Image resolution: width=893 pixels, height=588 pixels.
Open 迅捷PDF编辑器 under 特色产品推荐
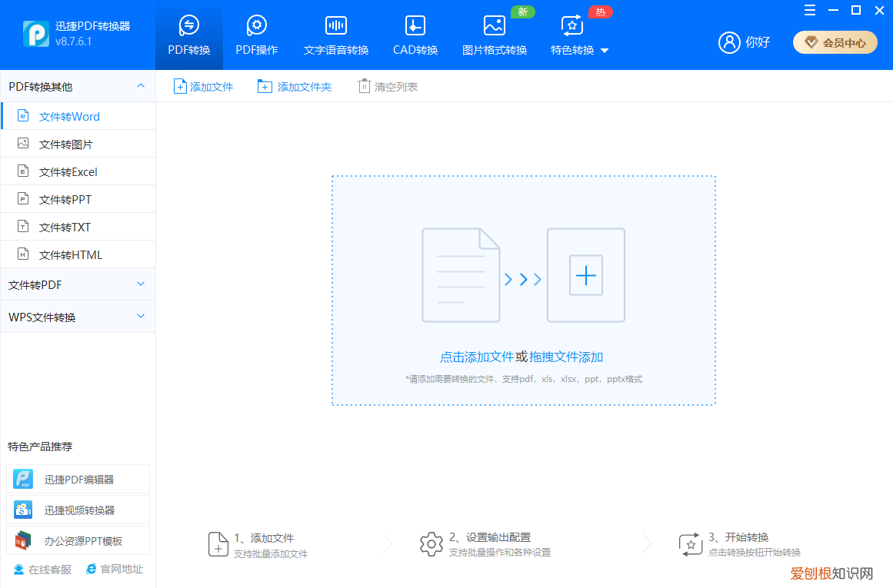77,478
